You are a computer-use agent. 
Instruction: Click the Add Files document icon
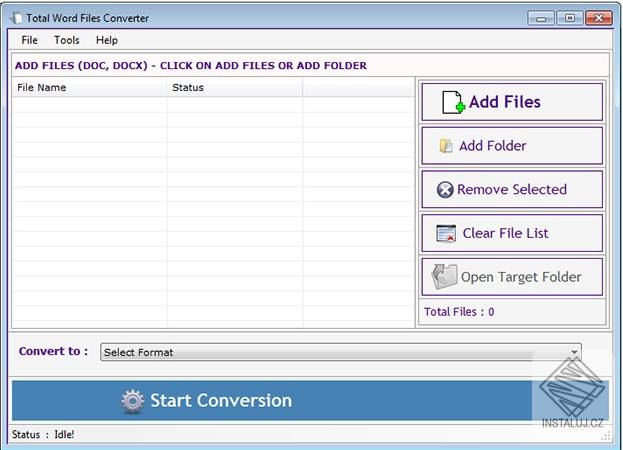tap(453, 102)
